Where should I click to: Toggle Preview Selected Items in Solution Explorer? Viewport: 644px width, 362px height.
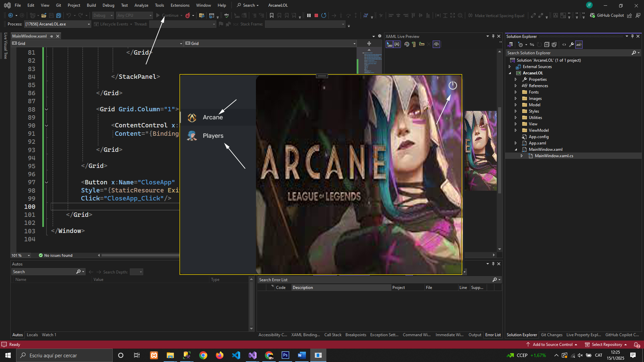point(579,45)
